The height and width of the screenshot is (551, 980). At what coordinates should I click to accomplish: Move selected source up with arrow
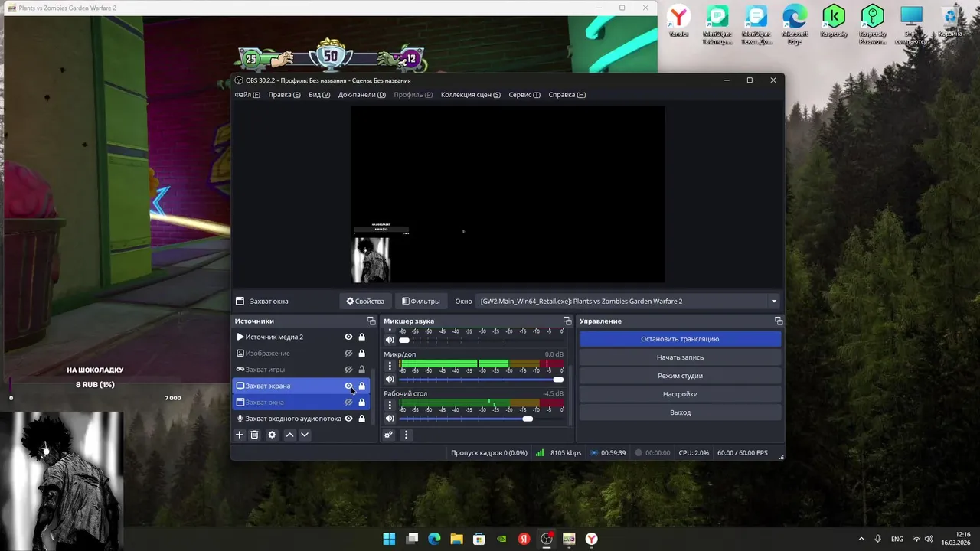click(289, 435)
